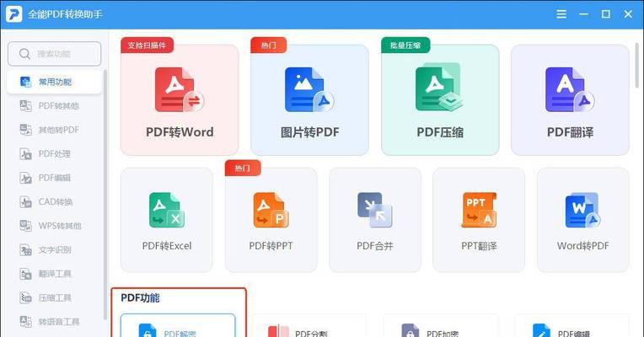Screen dimensions: 644x337
Task: Open the PDF翻译 translation tool
Action: [570, 100]
